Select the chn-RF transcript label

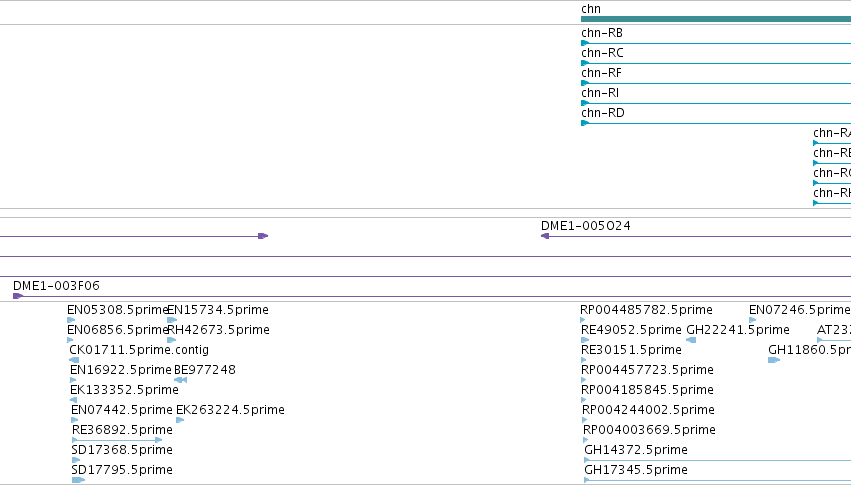pyautogui.click(x=601, y=73)
